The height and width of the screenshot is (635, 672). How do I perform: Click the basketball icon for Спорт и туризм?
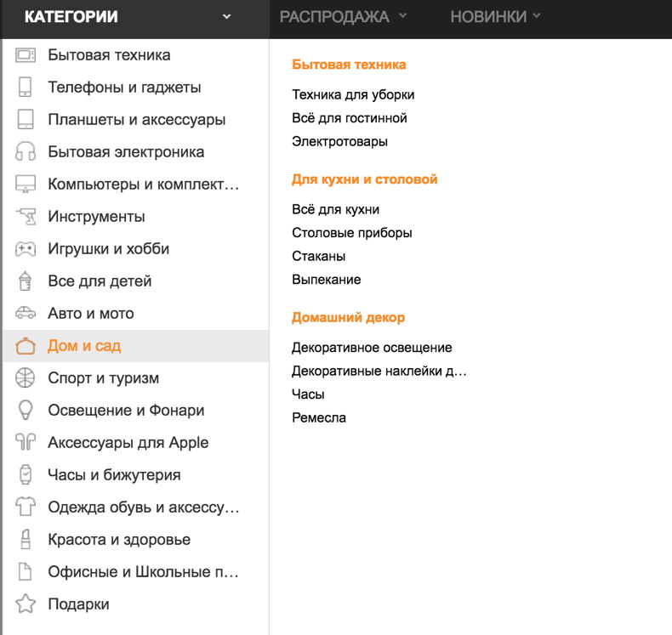click(x=26, y=378)
